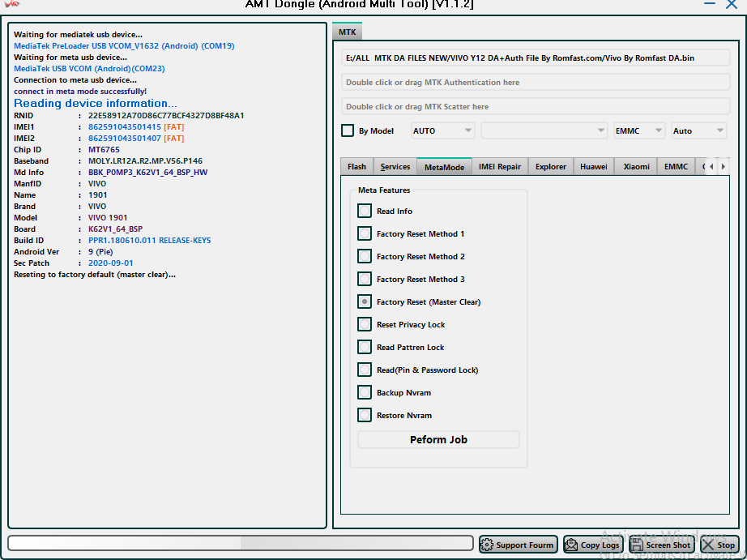Select Restore Nvram option
This screenshot has height=560, width=747.
pyautogui.click(x=365, y=415)
